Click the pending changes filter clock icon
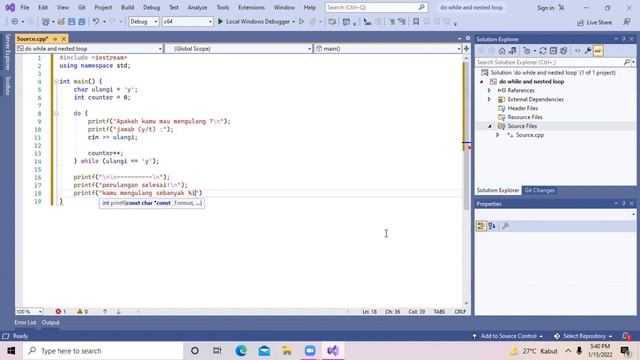This screenshot has width=640, height=360. click(527, 51)
